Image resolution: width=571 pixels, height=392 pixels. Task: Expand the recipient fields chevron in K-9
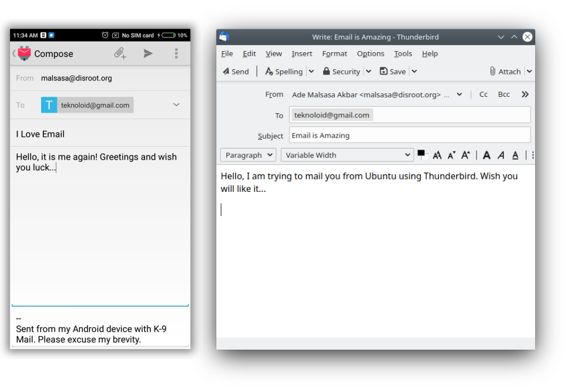[176, 104]
